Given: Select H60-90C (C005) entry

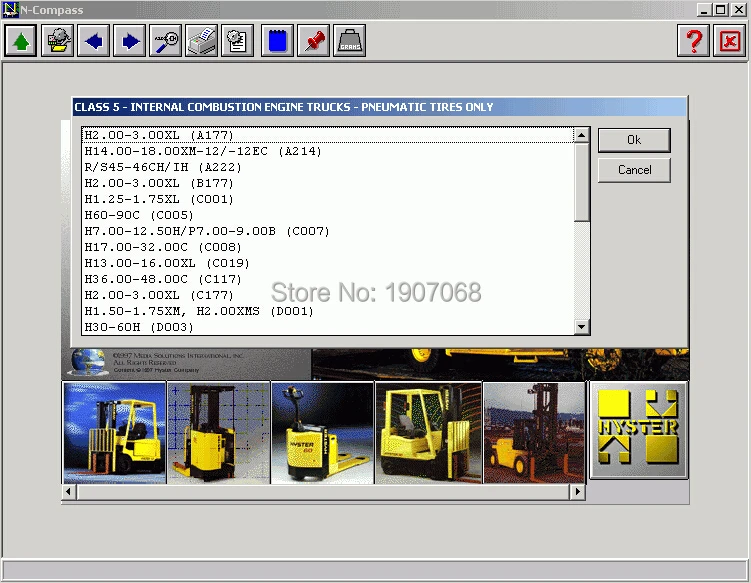Looking at the screenshot, I should click(x=328, y=215).
